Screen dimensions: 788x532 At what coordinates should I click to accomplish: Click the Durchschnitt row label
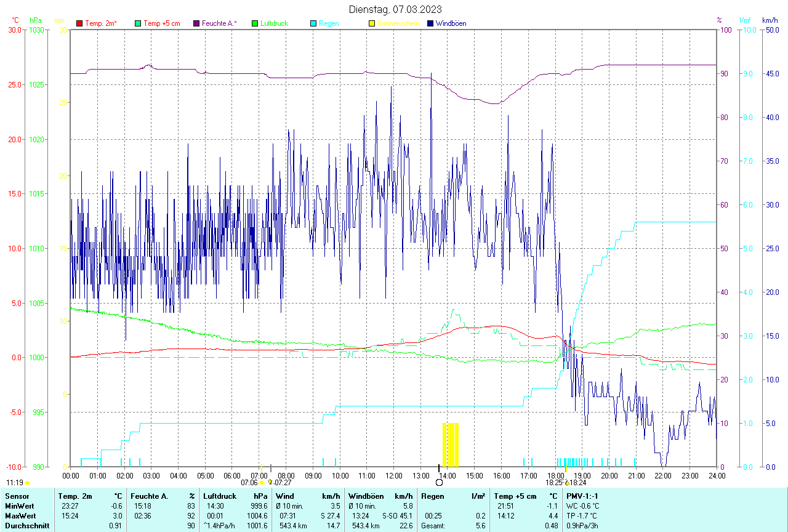click(27, 525)
